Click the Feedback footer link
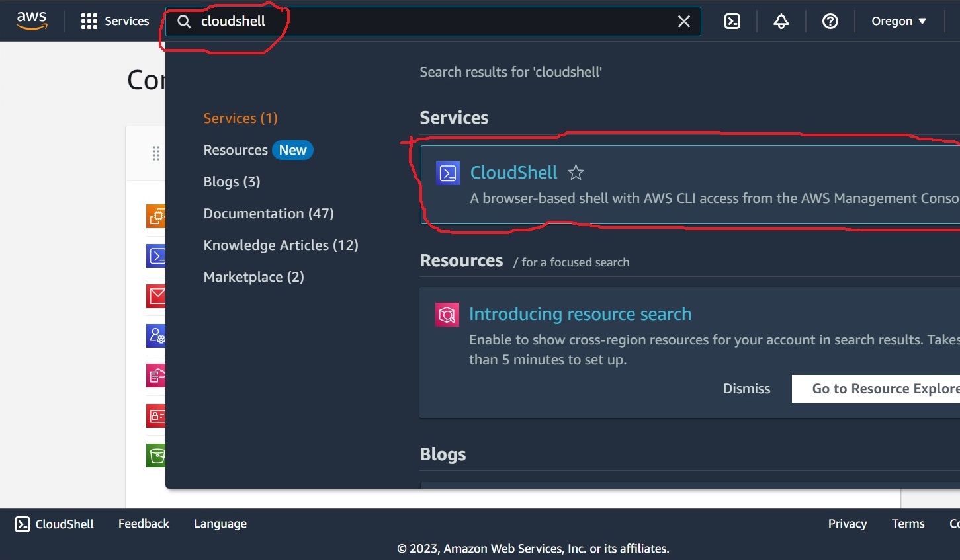Viewport: 960px width, 560px height. point(144,524)
